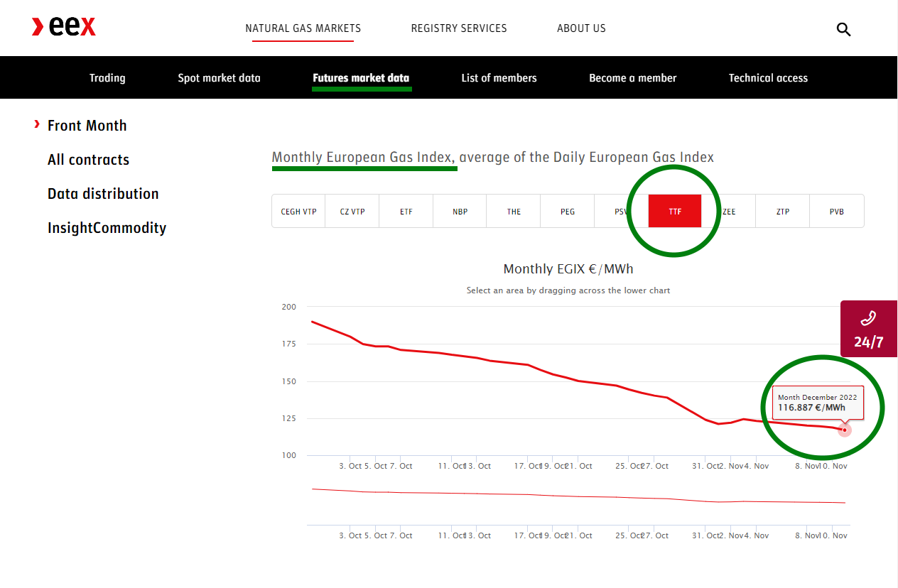Image resolution: width=898 pixels, height=588 pixels.
Task: Switch to the CZ VTP hub tab
Action: 352,211
